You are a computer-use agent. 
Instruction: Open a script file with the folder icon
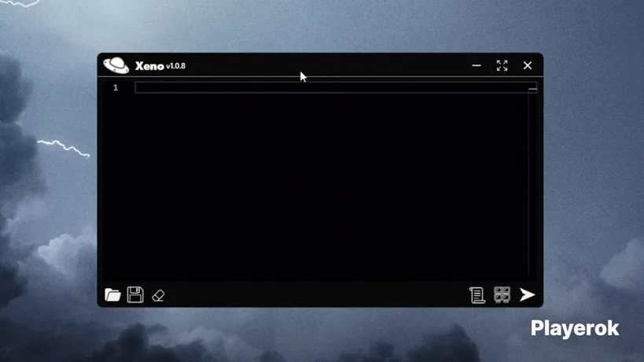click(x=112, y=295)
